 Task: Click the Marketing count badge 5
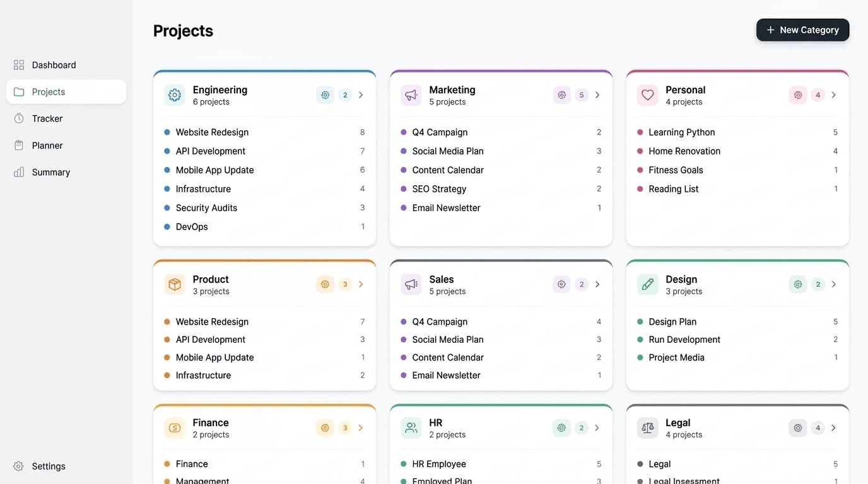(x=582, y=95)
